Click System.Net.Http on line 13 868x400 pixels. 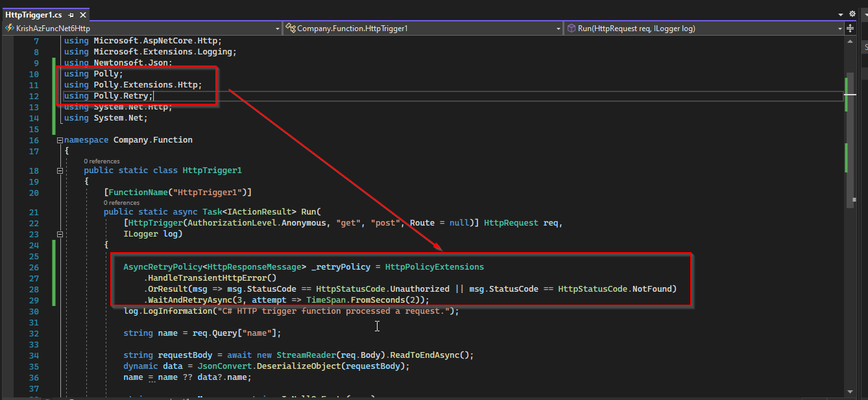click(130, 107)
